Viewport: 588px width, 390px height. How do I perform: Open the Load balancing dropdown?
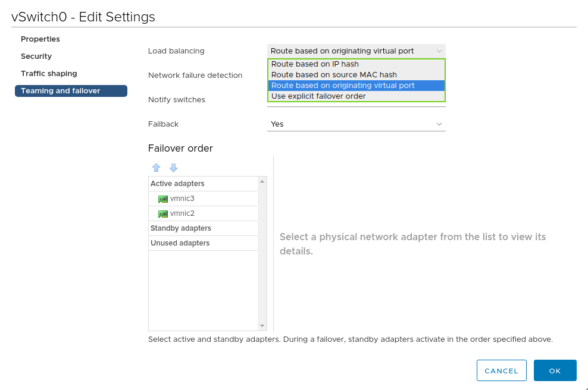click(x=356, y=51)
